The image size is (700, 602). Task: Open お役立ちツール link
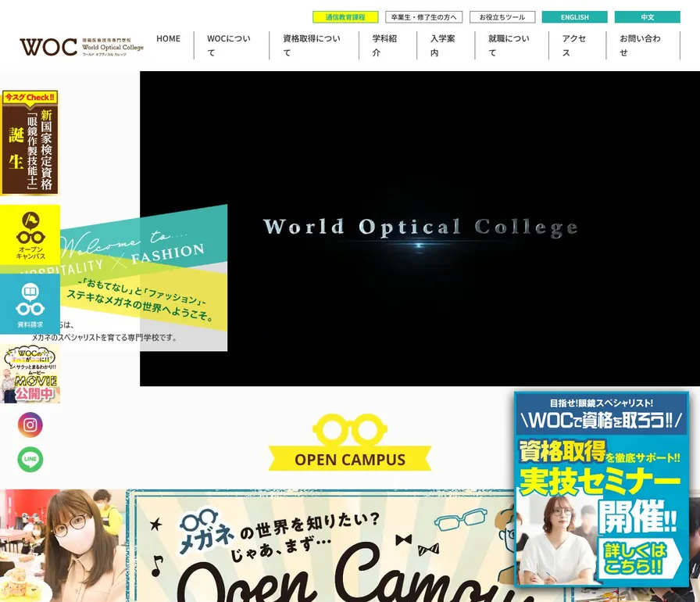[x=502, y=17]
